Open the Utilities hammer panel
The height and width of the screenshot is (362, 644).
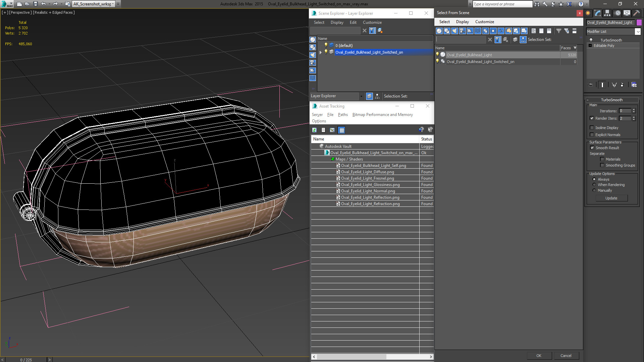click(x=636, y=13)
